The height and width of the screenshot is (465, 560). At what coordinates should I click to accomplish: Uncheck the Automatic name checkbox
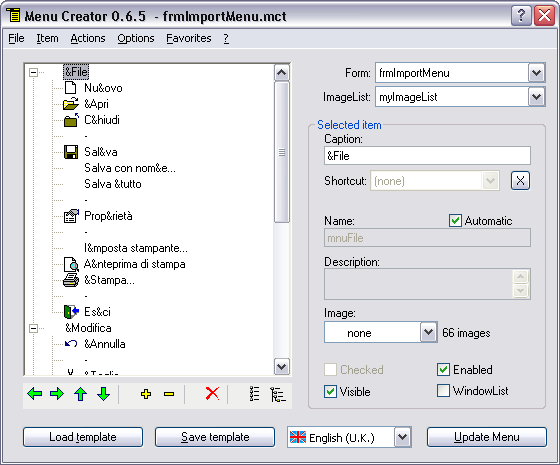tap(455, 220)
